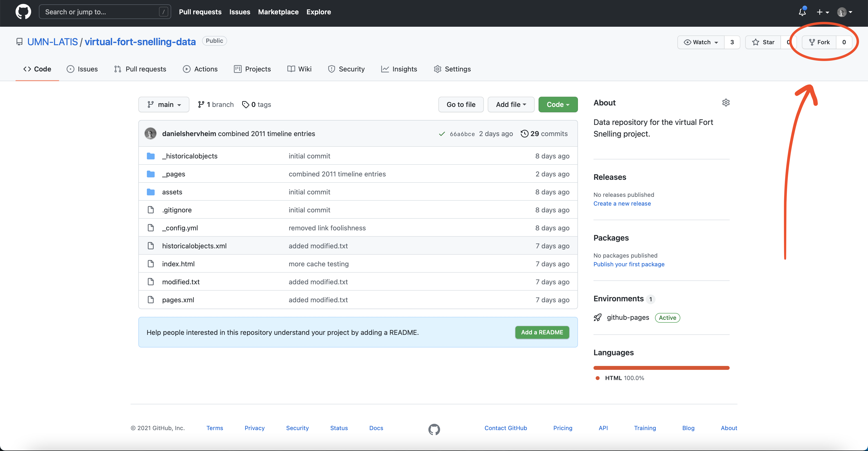The image size is (868, 451).
Task: Switch to the Projects tab
Action: click(x=252, y=69)
